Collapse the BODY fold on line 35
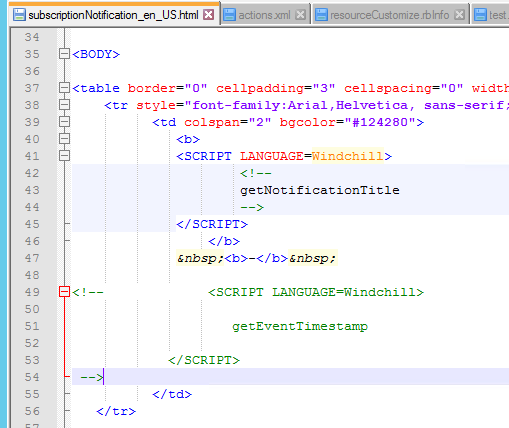The height and width of the screenshot is (428, 509). click(x=64, y=54)
